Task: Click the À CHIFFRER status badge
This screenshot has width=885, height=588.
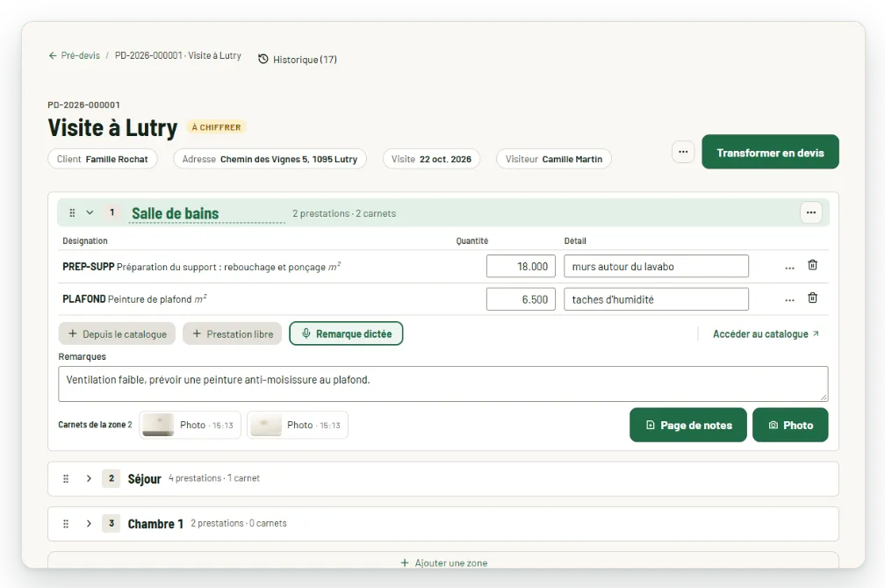Action: 216,127
